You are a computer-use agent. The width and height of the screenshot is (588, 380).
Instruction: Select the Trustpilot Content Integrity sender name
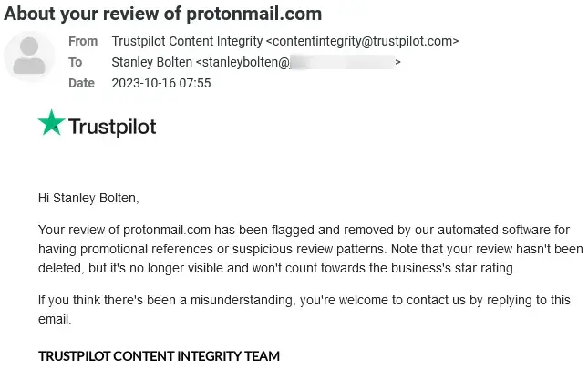[187, 41]
